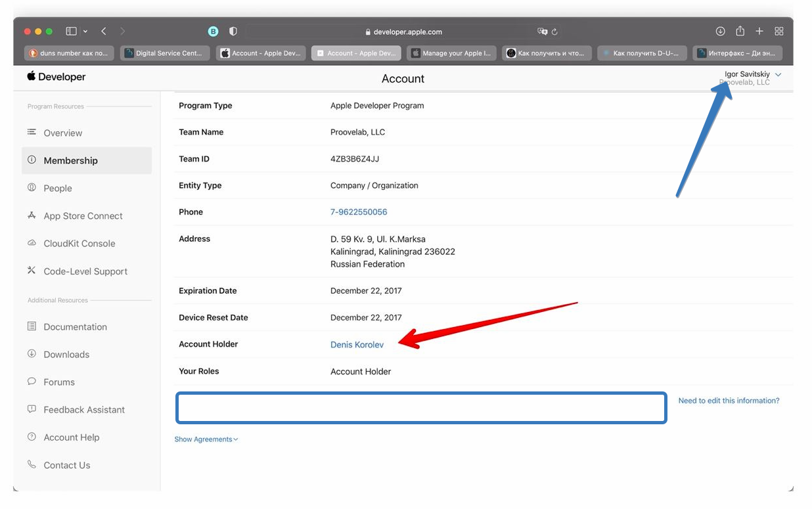
Task: Click the developer.apple.com address bar
Action: [403, 32]
